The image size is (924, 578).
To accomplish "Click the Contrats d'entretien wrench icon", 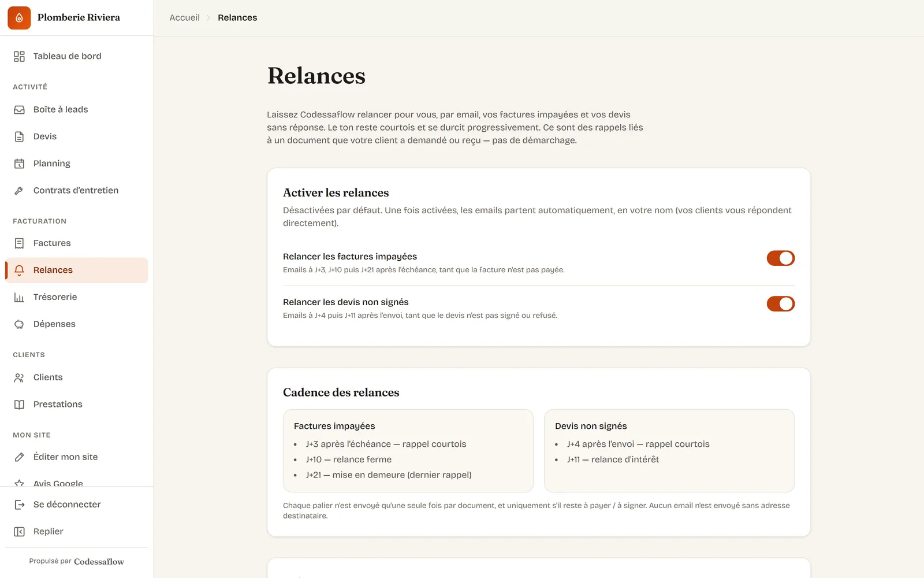I will pos(19,191).
